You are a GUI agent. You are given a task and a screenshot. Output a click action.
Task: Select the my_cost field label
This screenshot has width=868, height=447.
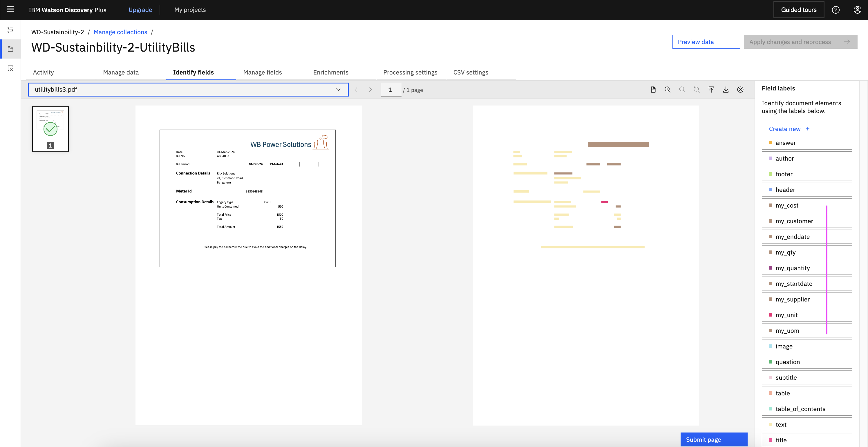click(806, 205)
